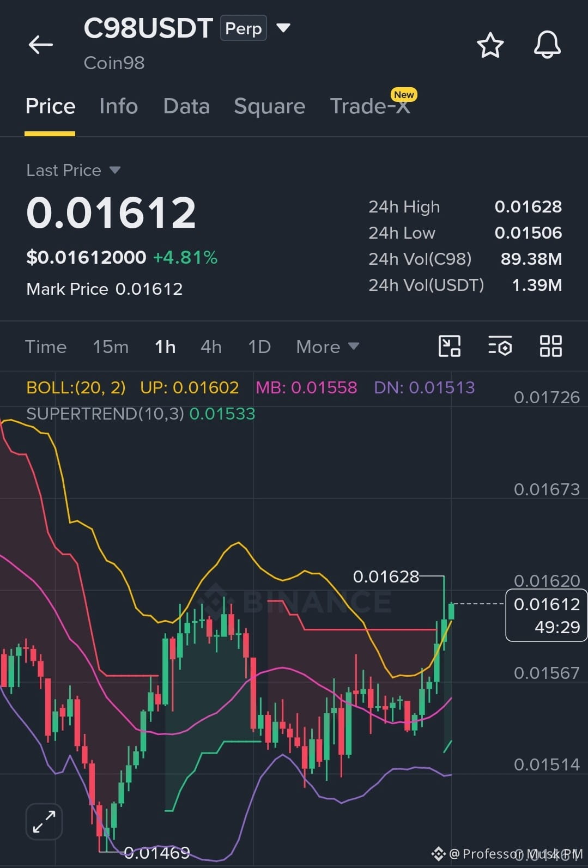This screenshot has width=588, height=868.
Task: Open the chart drawing tools icon
Action: coord(450,346)
